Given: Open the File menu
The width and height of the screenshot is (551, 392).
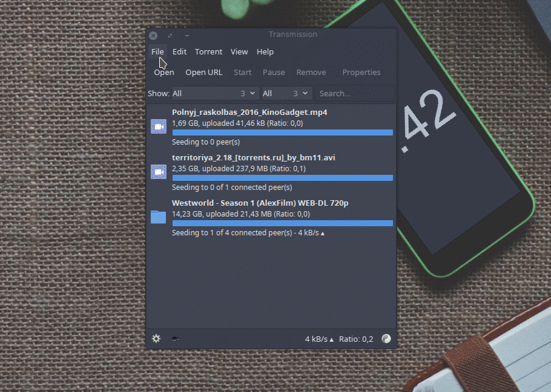Looking at the screenshot, I should [157, 51].
